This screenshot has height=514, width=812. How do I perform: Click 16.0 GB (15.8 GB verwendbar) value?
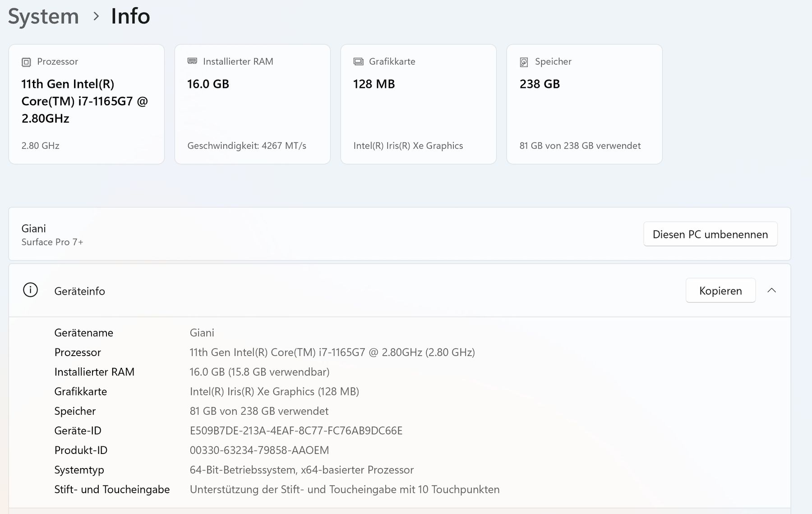pyautogui.click(x=259, y=372)
